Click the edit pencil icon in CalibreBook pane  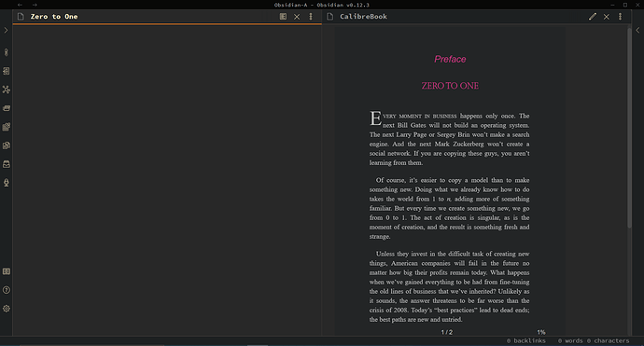593,17
